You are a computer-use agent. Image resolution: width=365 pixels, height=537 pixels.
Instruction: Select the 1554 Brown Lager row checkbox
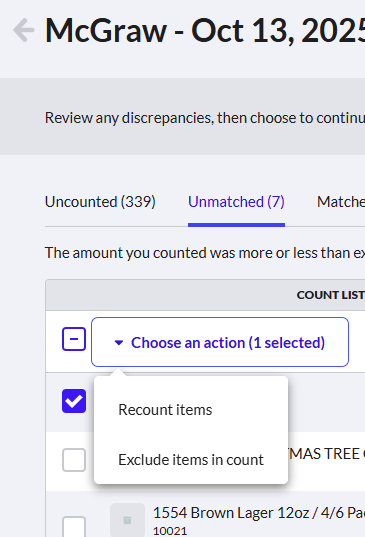74,527
